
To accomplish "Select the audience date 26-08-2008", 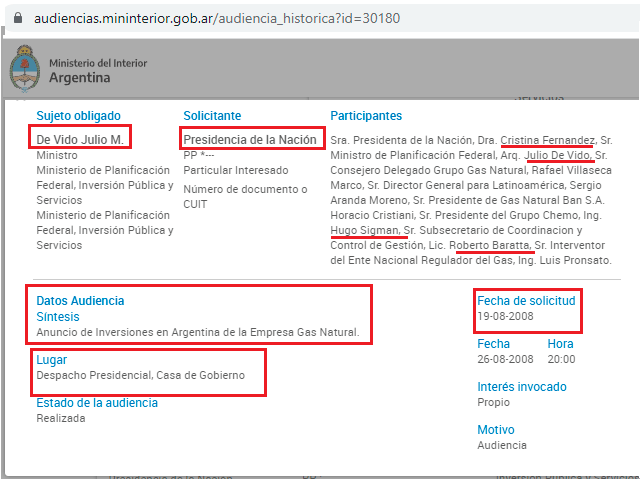I will 505,359.
